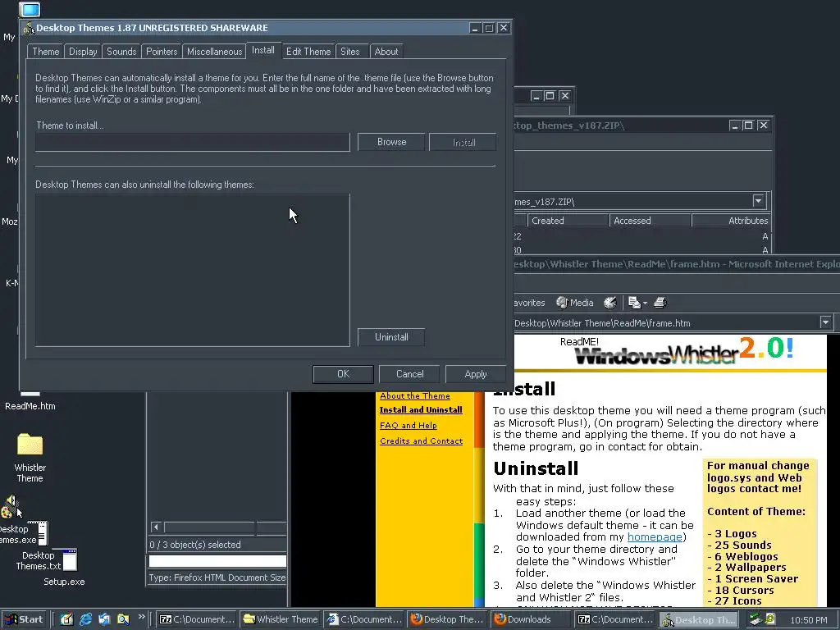Click the active Desktop Th... taskbar button
840x630 pixels.
[699, 620]
